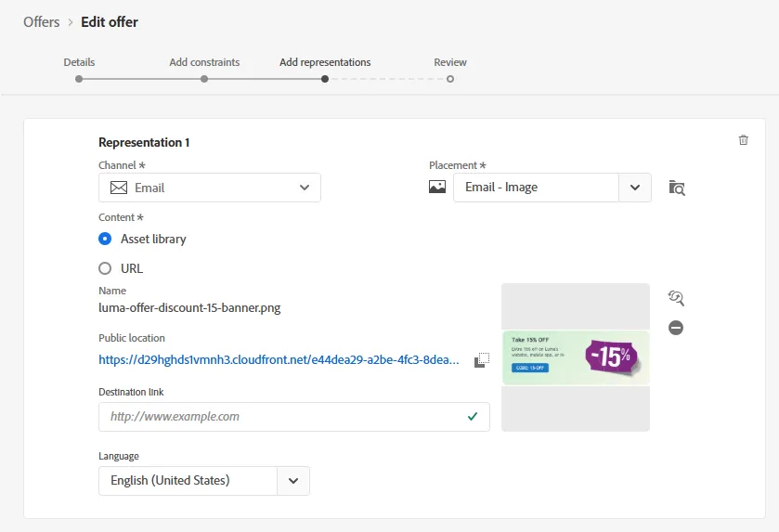Expand the Language dropdown arrow
This screenshot has width=779, height=532.
pyautogui.click(x=293, y=481)
